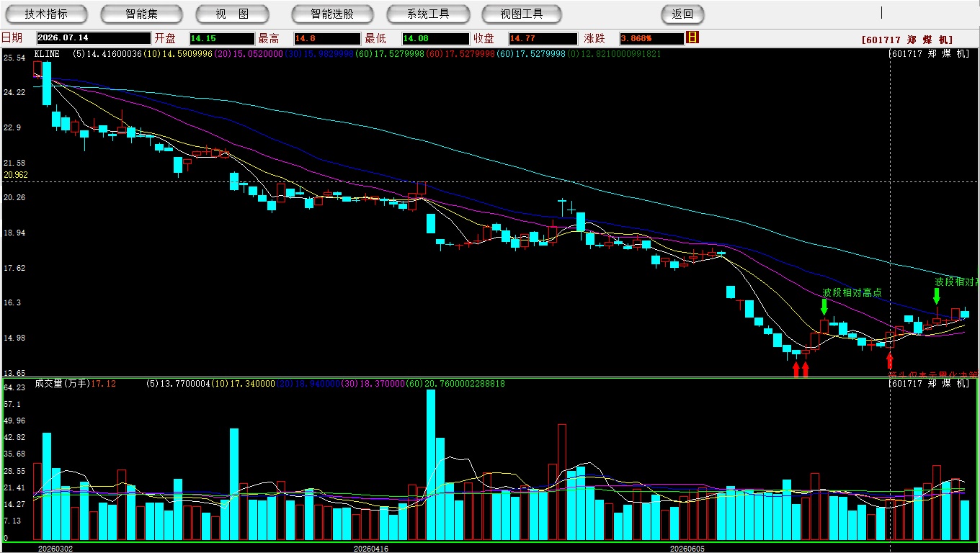Click the 开盘 value 14.15
Viewport: 980px width, 553px height.
pyautogui.click(x=222, y=38)
